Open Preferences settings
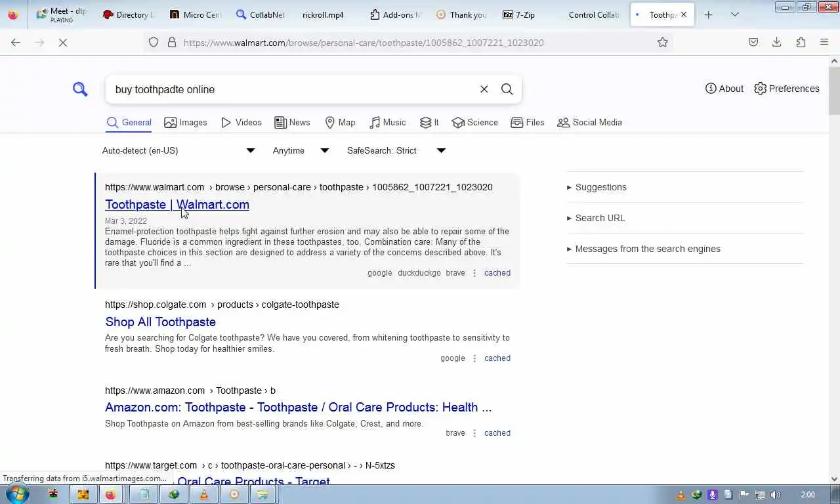 tap(786, 89)
